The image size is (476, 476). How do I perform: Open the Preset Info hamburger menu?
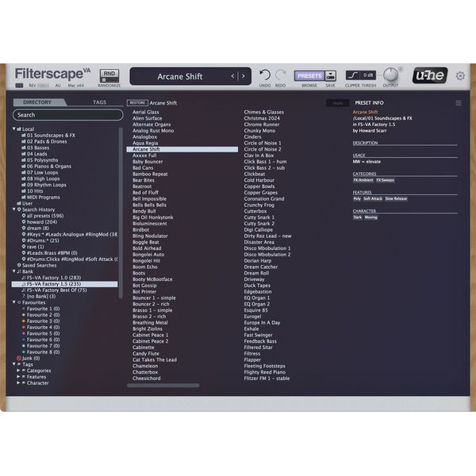coord(458,103)
